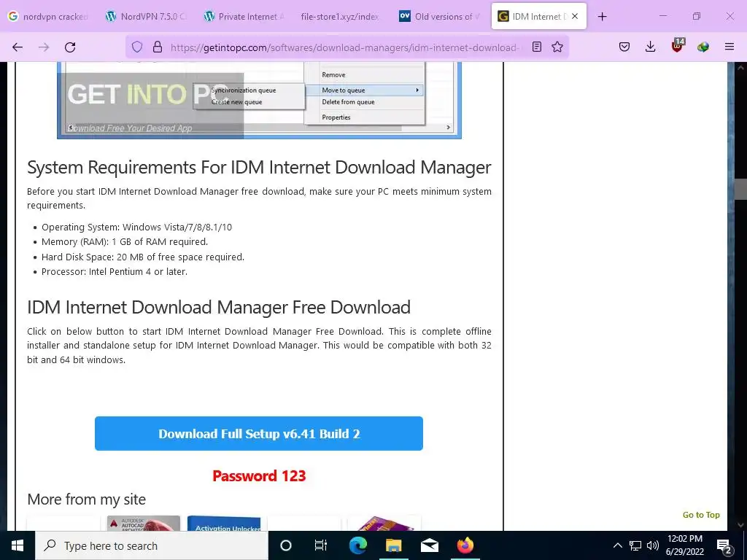Switch to the Old versions of tab
The image size is (747, 560).
point(440,16)
